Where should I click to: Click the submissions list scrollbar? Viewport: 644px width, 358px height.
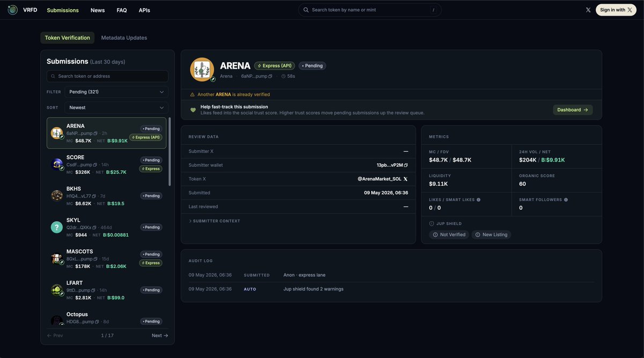[x=170, y=151]
